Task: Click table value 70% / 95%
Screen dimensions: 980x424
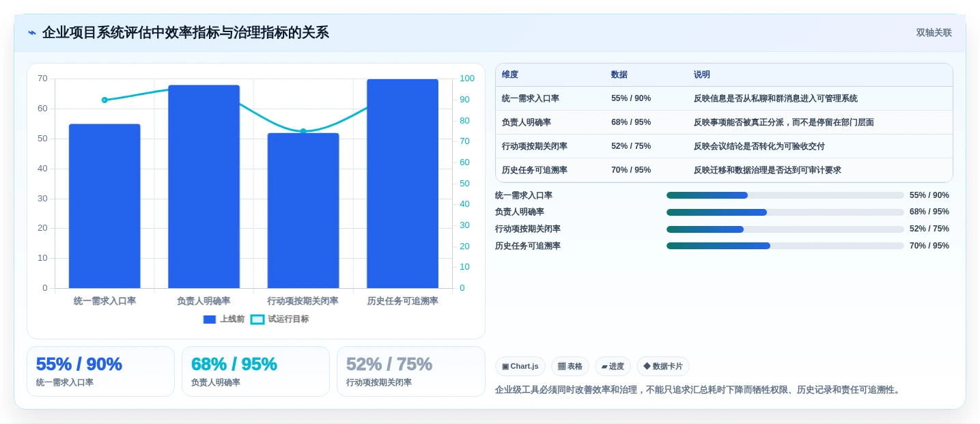Action: click(631, 170)
